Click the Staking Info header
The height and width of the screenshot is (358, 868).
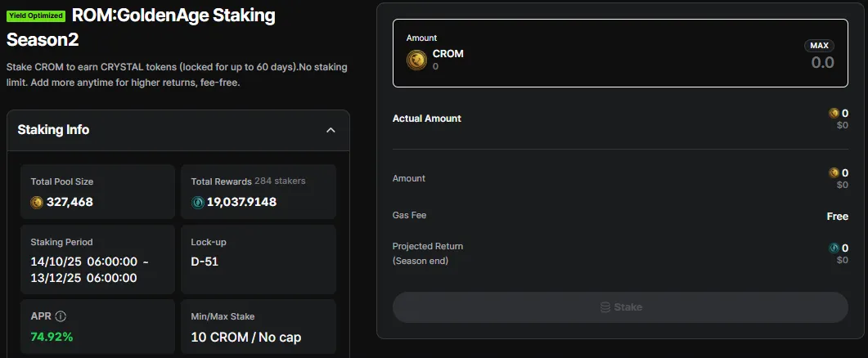click(53, 130)
